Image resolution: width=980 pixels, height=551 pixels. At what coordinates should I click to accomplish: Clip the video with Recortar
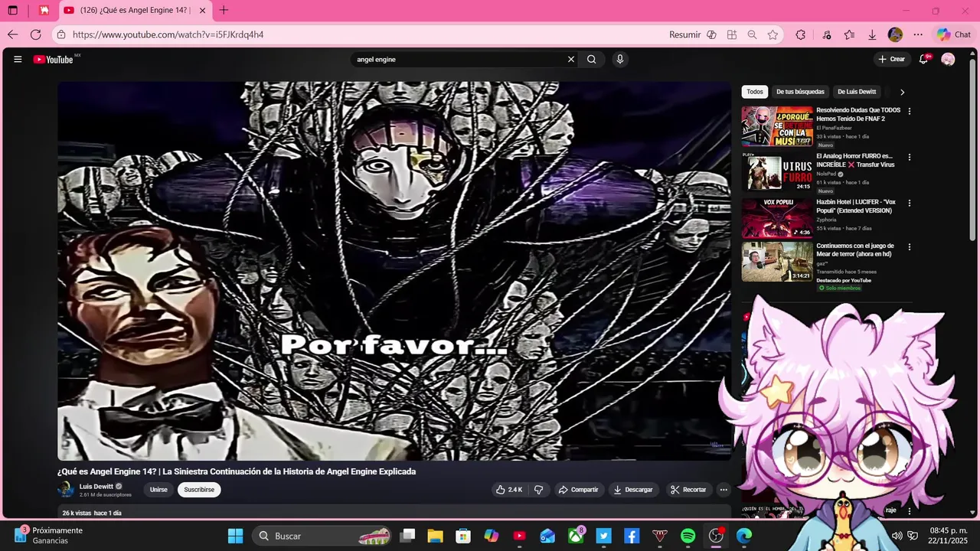coord(688,490)
